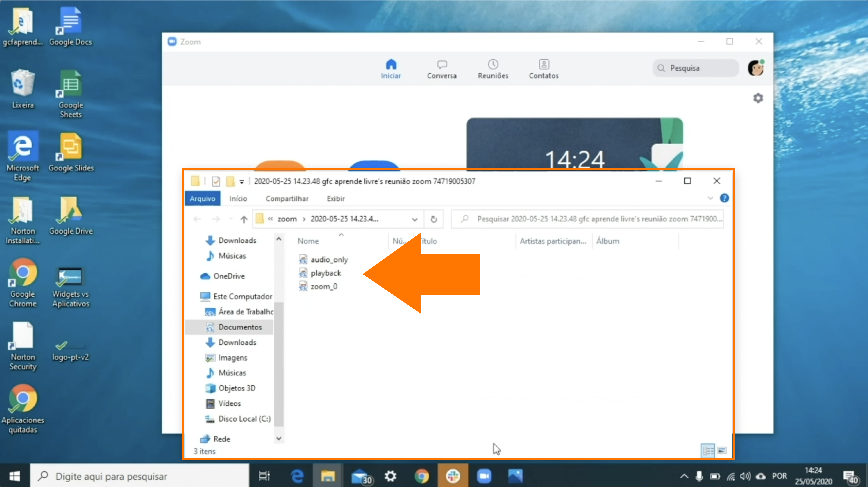Click the New folder icon in title bar
The image size is (868, 487).
pos(230,182)
